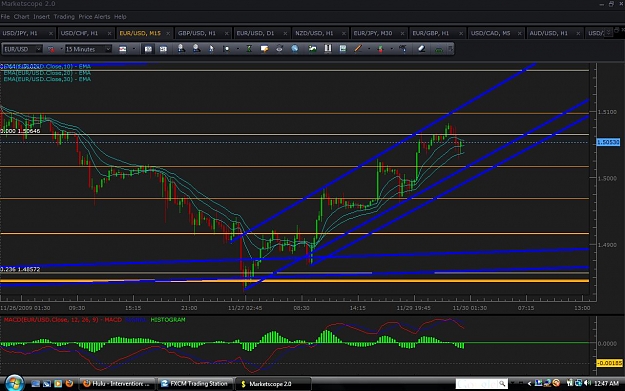Click the HISTOGRAM legend label
This screenshot has width=625, height=391.
tap(167, 320)
